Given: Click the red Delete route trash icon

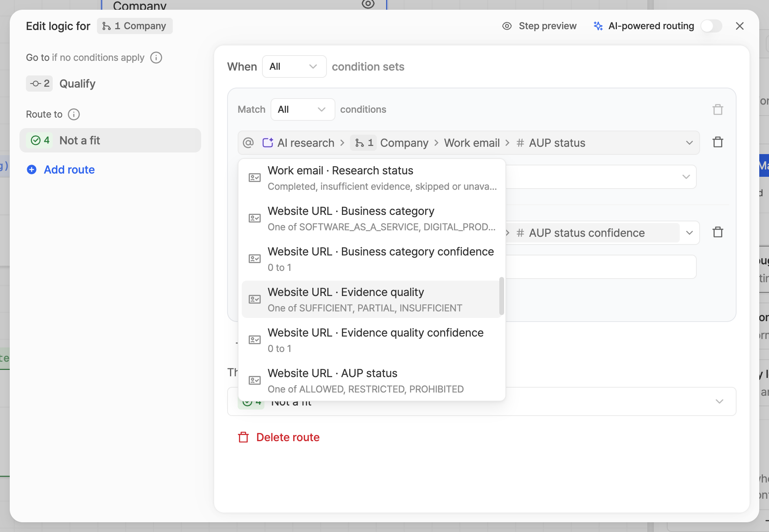Looking at the screenshot, I should click(x=243, y=437).
